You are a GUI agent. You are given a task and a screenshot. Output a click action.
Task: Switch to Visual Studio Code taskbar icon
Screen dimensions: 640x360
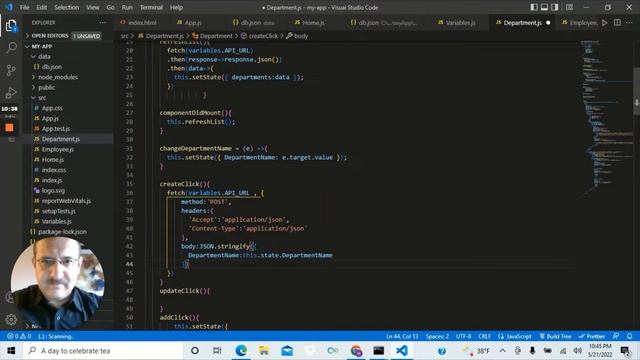[402, 351]
